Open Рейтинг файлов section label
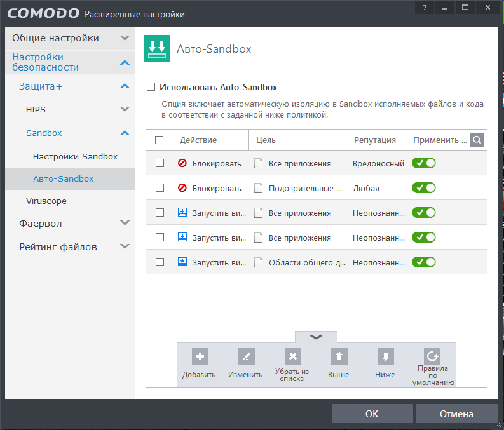This screenshot has height=430, width=504. tap(58, 247)
